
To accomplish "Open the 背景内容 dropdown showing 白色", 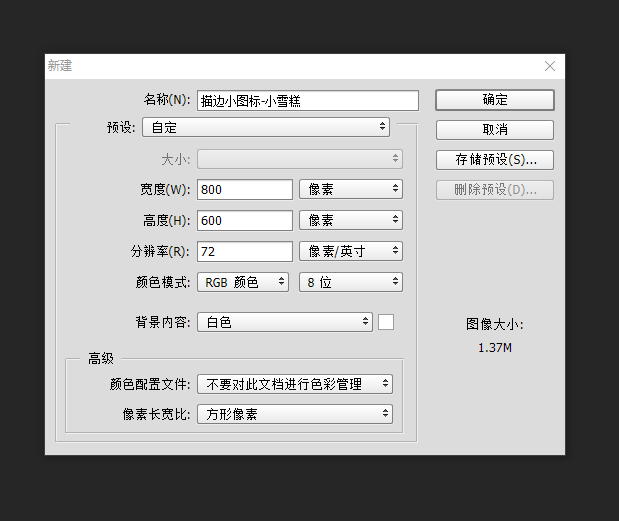I will pos(285,322).
